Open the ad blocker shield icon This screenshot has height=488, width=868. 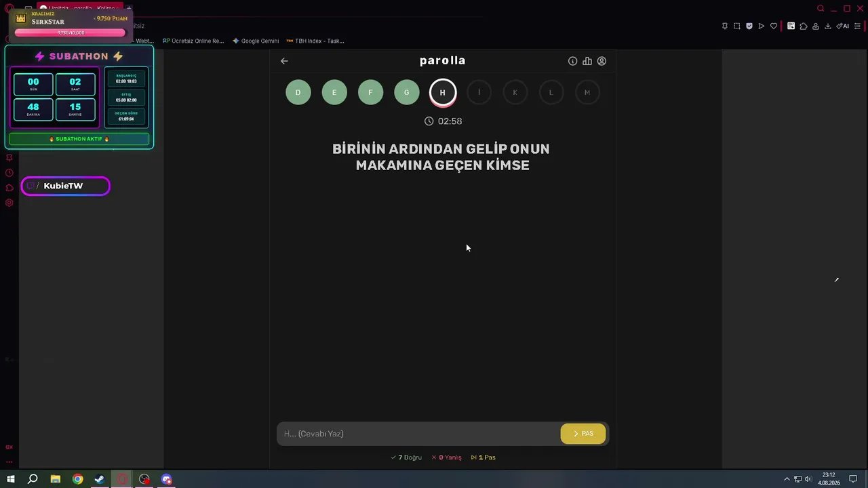pyautogui.click(x=749, y=26)
